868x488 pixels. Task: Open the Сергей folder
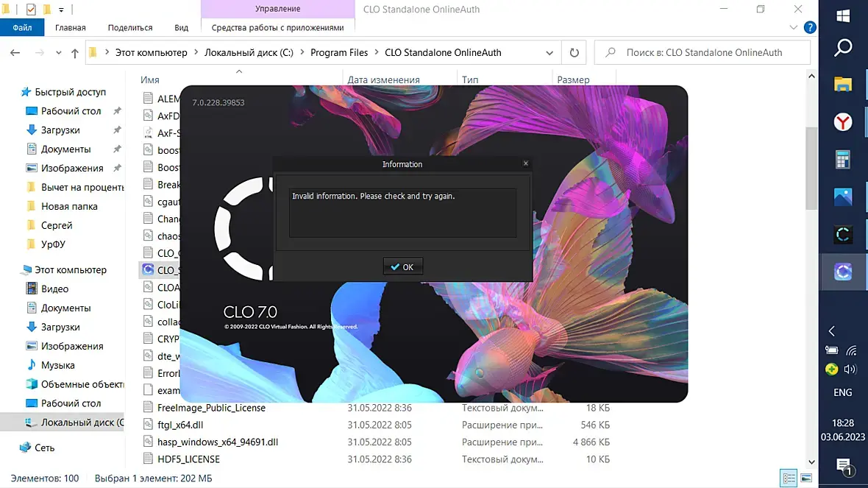click(x=57, y=225)
